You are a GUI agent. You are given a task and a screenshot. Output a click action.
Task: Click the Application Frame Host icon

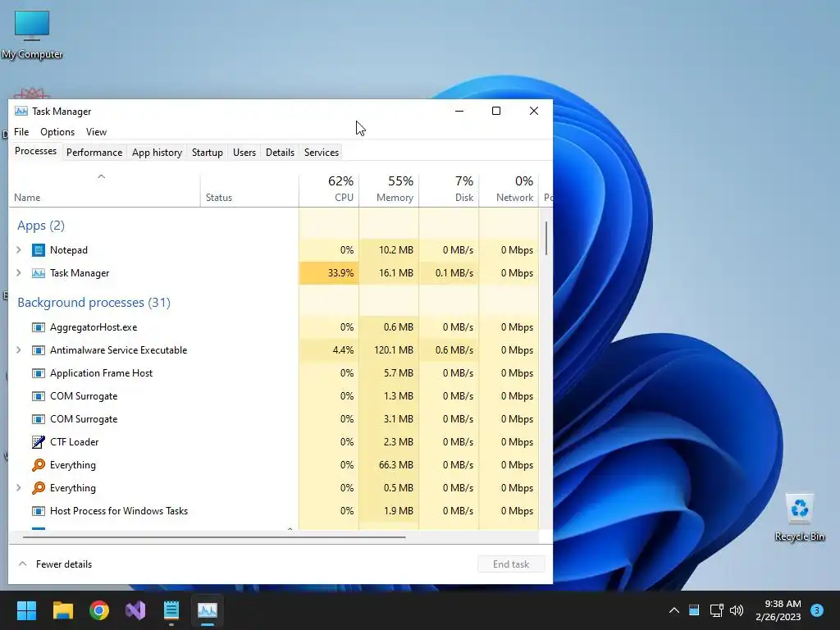pos(38,373)
